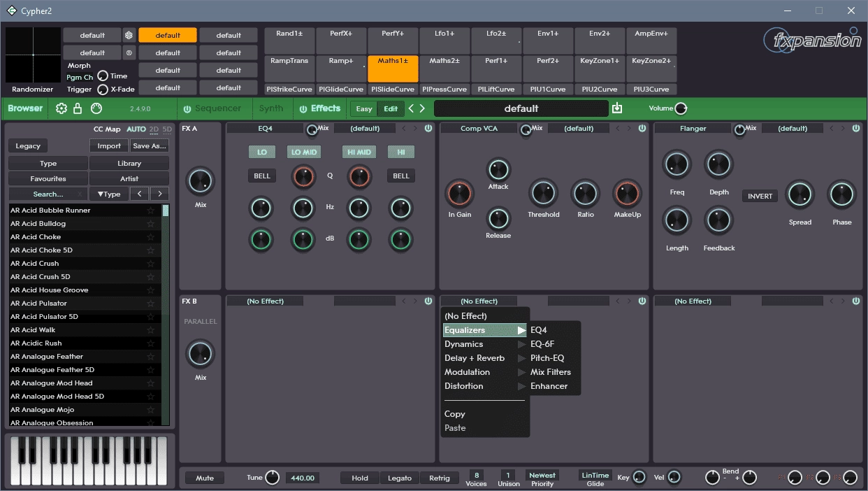Open the NewestPriority voice selector
Image resolution: width=868 pixels, height=491 pixels.
[x=542, y=476]
